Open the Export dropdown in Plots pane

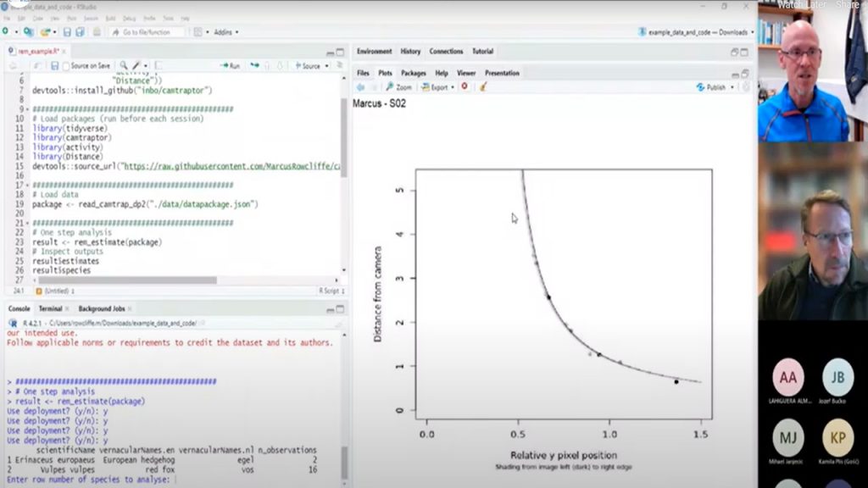click(439, 87)
